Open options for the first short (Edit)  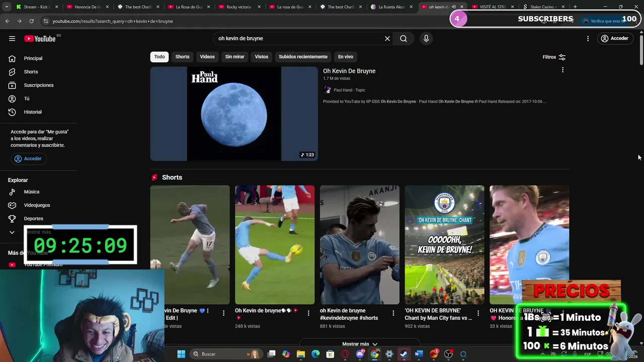[223, 313]
